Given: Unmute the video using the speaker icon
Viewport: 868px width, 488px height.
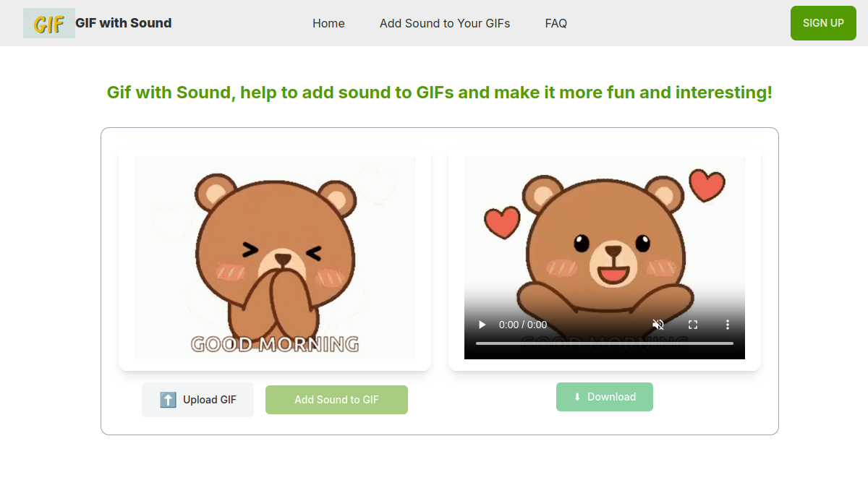Looking at the screenshot, I should click(x=658, y=325).
